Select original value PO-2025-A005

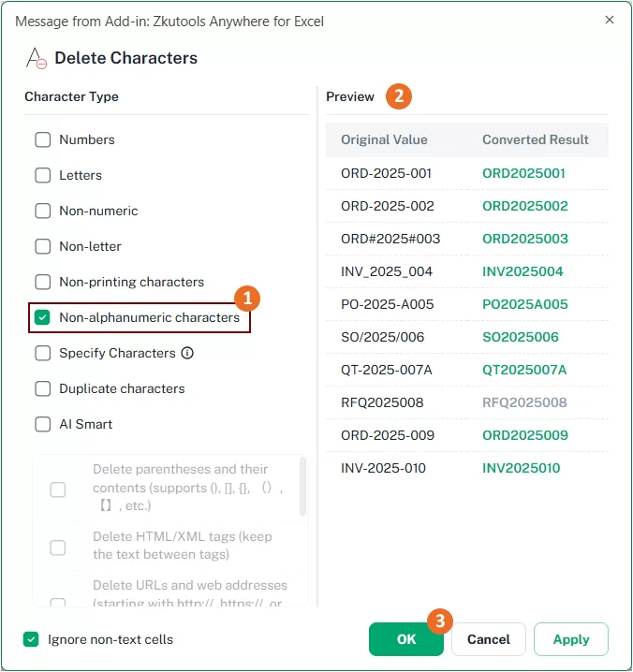[x=388, y=304]
